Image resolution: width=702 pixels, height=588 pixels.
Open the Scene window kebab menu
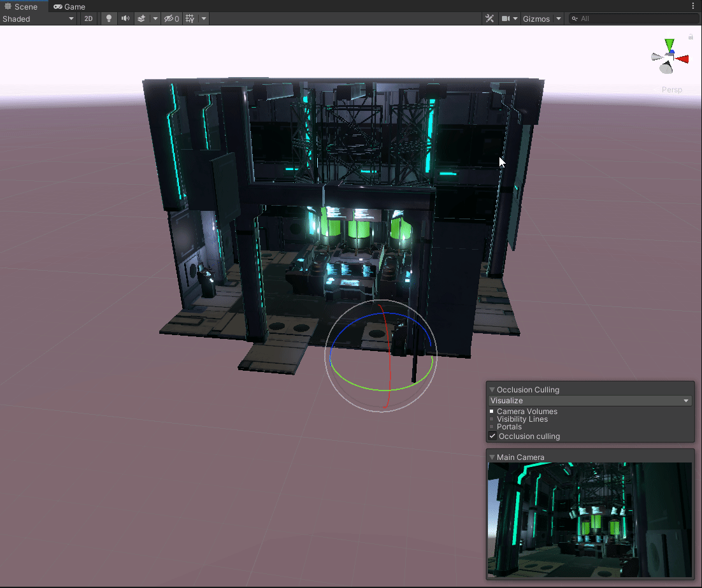coord(693,6)
